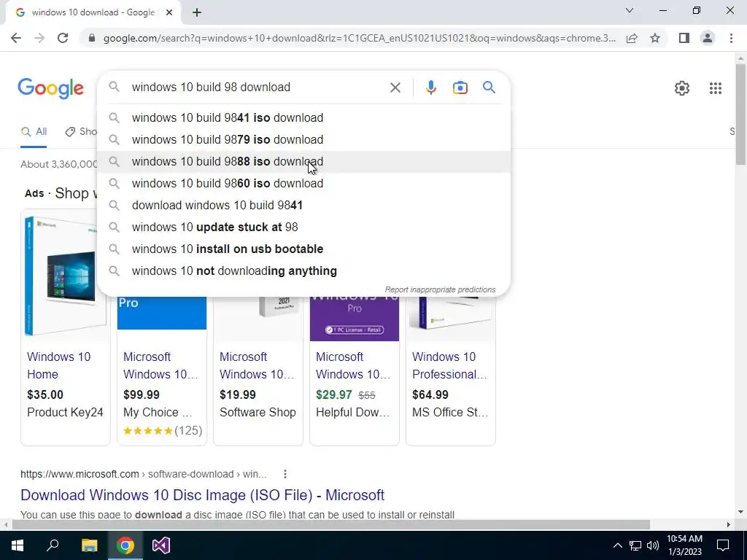Close the 'windows 10 download' tab

[x=169, y=13]
